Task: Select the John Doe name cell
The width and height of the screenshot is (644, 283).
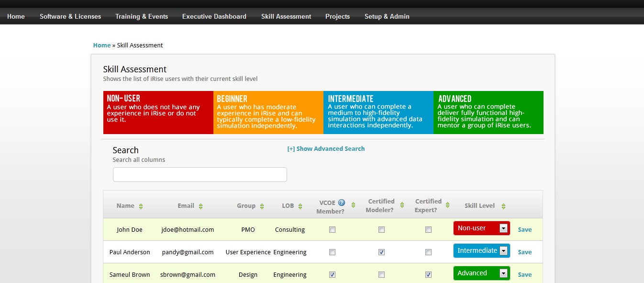Action: pos(130,230)
